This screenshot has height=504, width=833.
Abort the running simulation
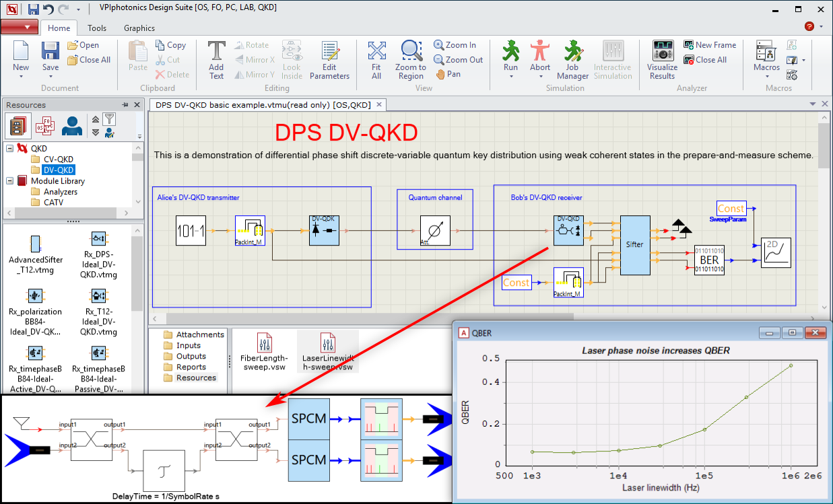click(540, 55)
